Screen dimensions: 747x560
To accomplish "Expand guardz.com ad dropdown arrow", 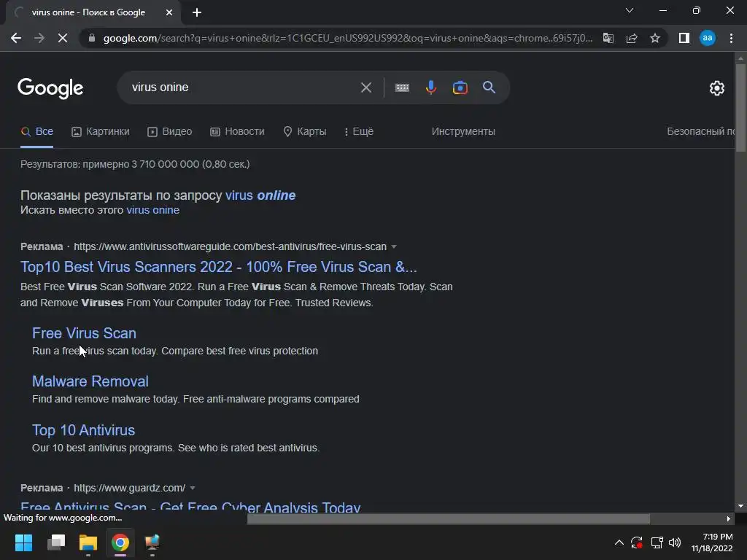I will pos(193,488).
